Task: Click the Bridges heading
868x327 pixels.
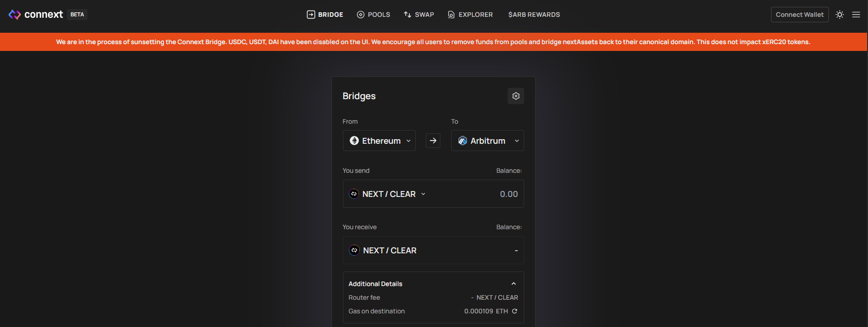Action: pyautogui.click(x=359, y=96)
